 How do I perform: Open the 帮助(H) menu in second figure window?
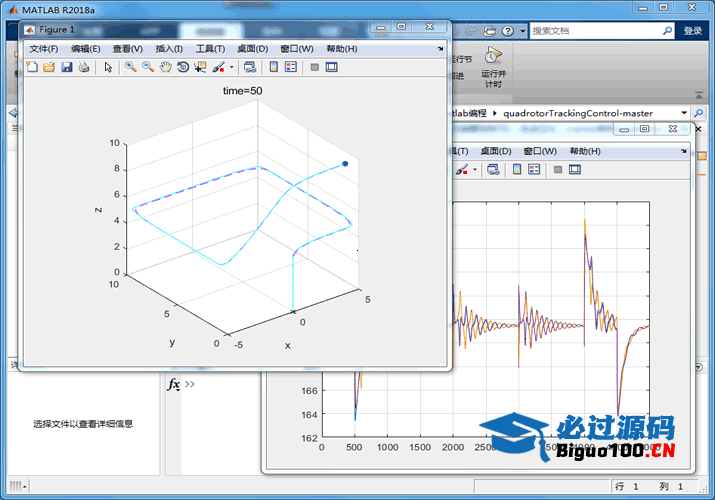[584, 151]
